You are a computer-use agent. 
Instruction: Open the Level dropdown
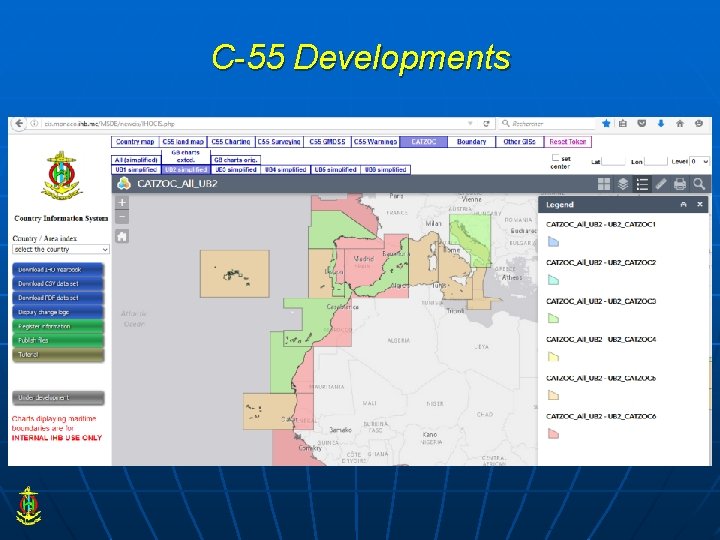[x=700, y=161]
